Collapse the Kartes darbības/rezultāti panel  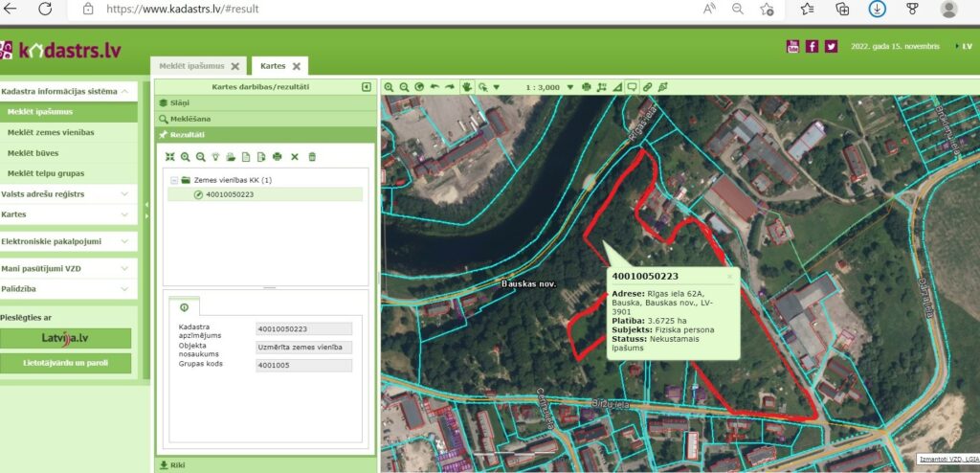pyautogui.click(x=367, y=87)
